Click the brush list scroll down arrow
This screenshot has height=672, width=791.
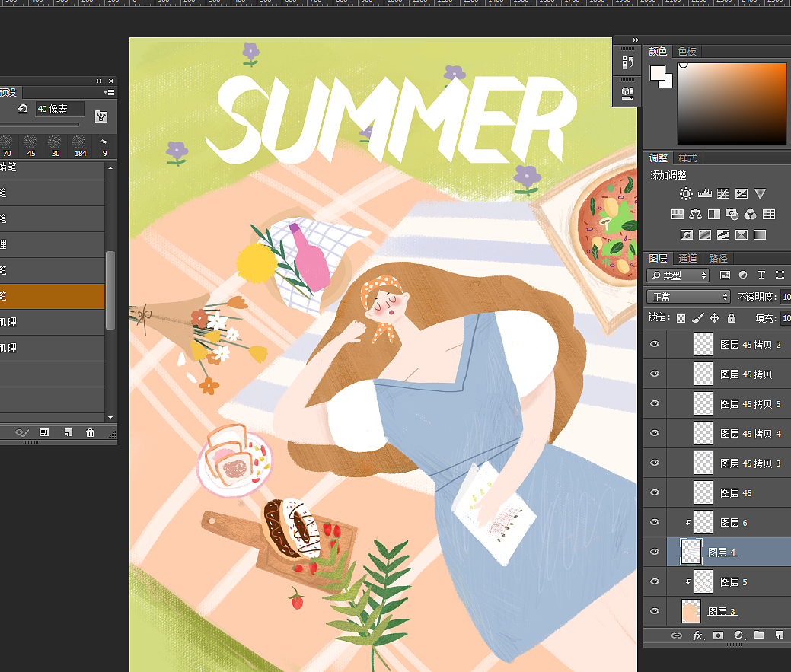[110, 417]
